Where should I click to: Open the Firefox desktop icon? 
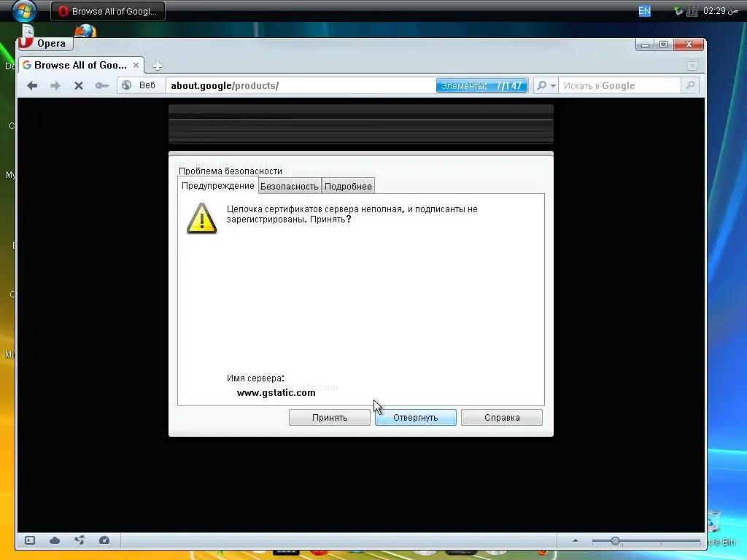coord(85,31)
